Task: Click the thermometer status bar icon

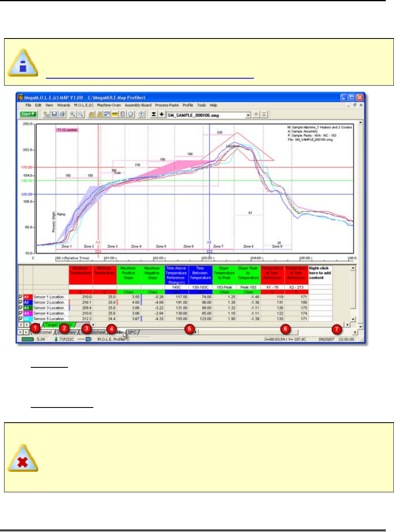Action: pos(56,340)
